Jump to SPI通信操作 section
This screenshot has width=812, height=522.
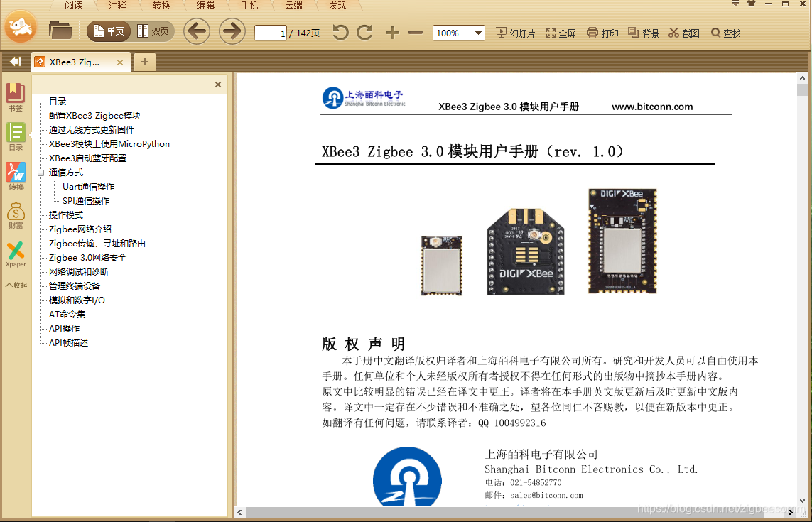click(86, 201)
